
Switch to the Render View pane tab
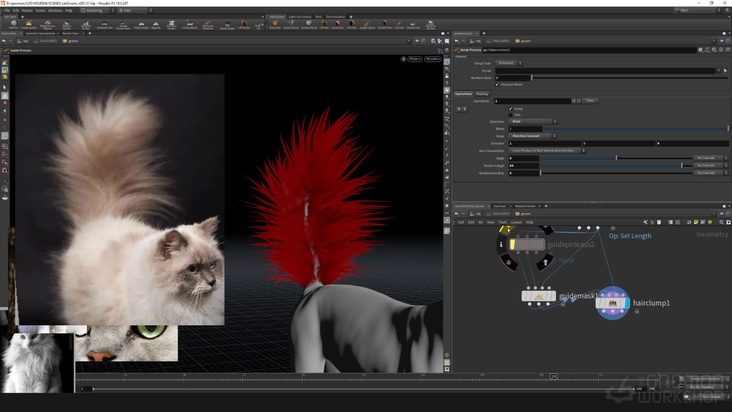point(70,33)
